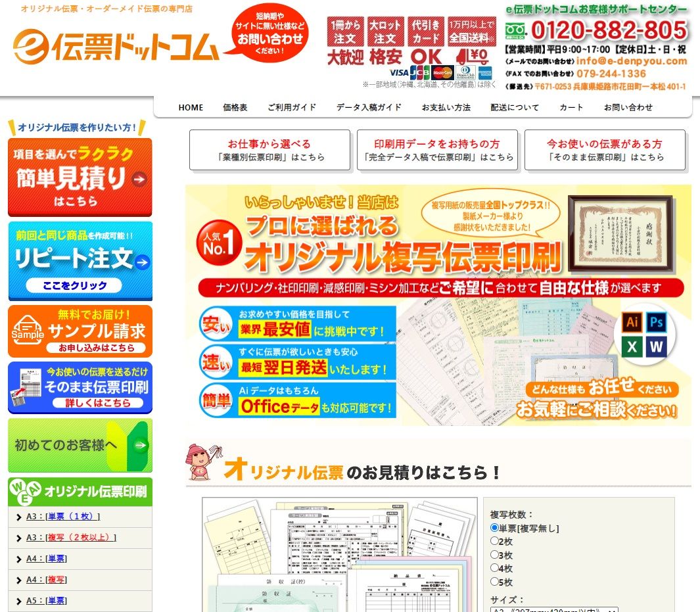Click the FAX number 079-244-1336

point(611,74)
